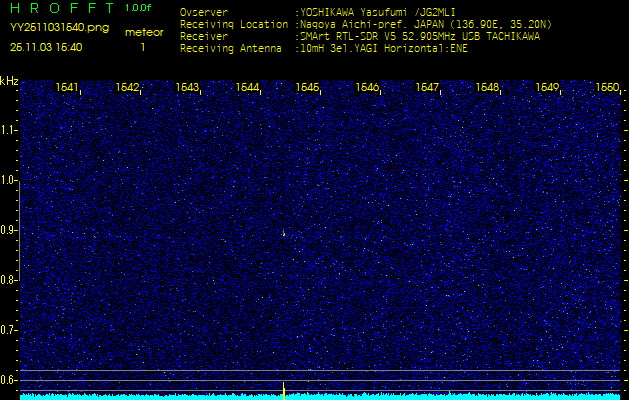Screen dimensions: 629x400
Task: Click the 1541 time marker
Action: pos(67,87)
